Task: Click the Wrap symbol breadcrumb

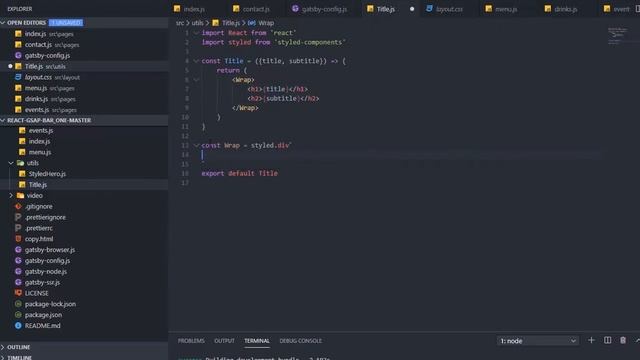Action: (266, 23)
